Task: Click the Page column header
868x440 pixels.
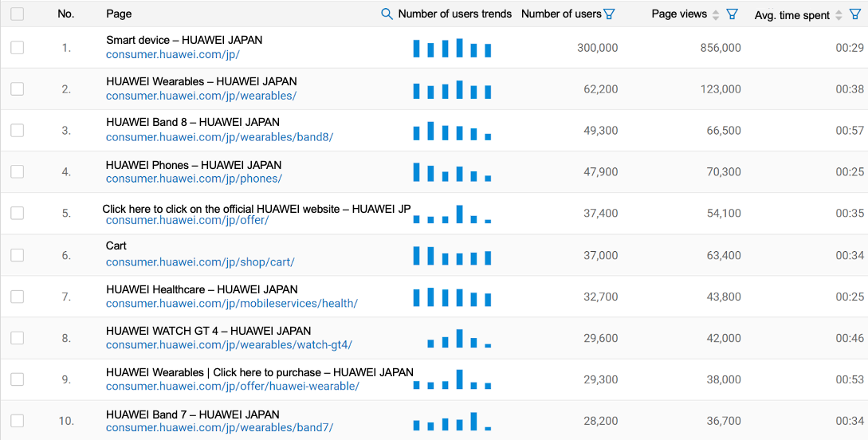Action: [x=119, y=14]
